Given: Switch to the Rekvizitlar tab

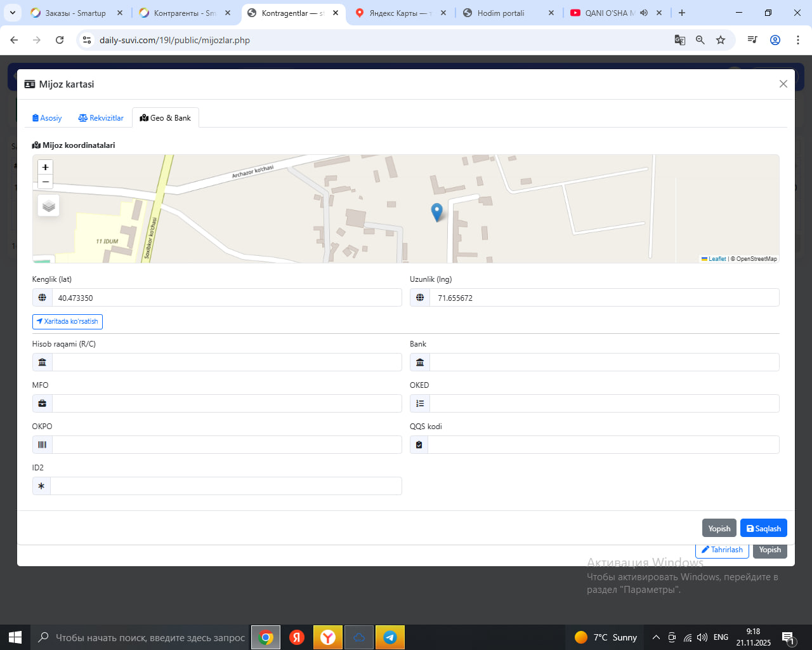Looking at the screenshot, I should 101,118.
